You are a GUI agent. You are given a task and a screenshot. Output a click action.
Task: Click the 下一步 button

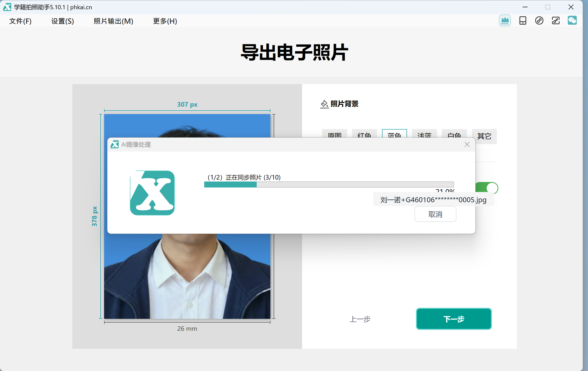coord(454,319)
